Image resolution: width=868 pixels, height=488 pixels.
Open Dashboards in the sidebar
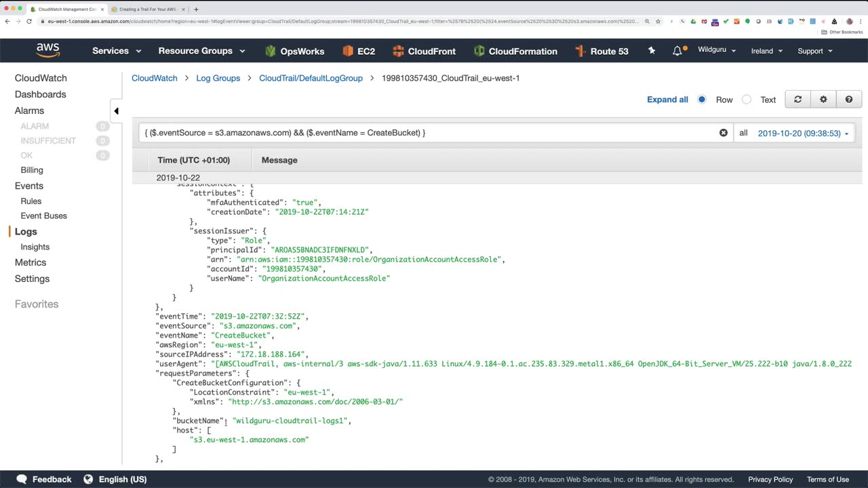click(41, 94)
